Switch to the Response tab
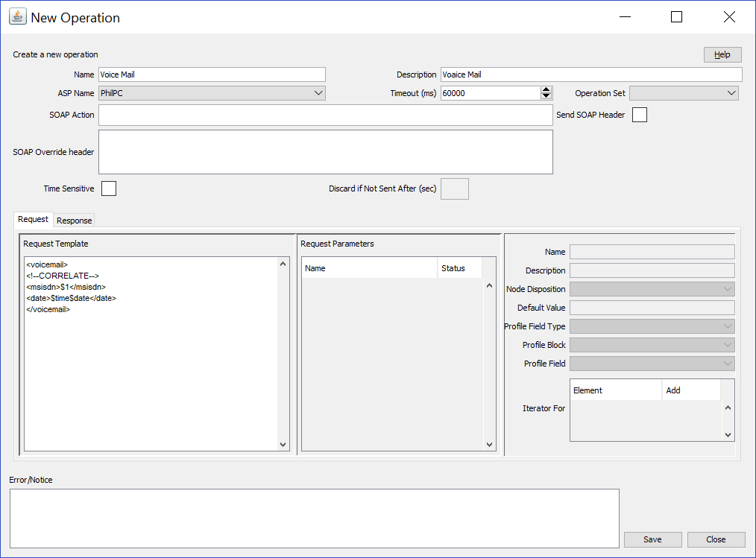 click(x=74, y=221)
